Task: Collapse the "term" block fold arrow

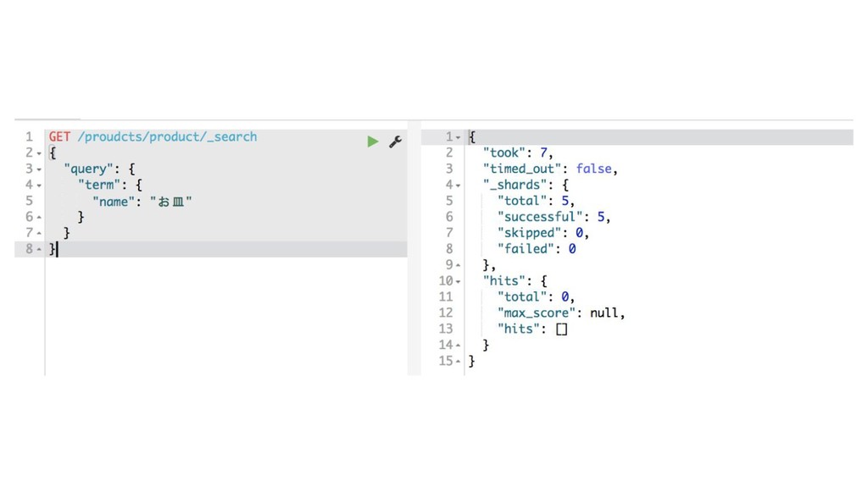Action: [39, 186]
